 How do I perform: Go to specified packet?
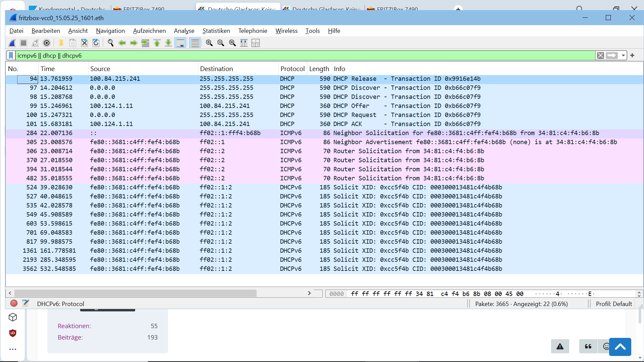145,43
